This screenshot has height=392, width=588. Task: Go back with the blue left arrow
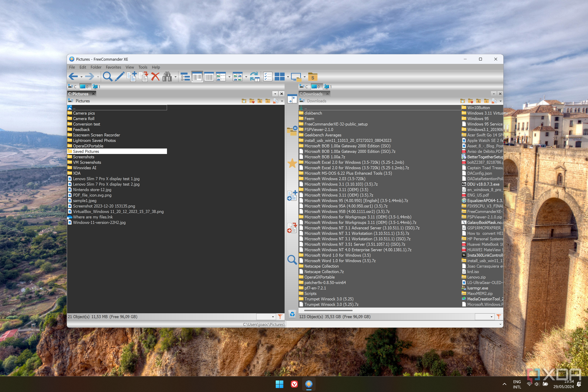click(73, 77)
